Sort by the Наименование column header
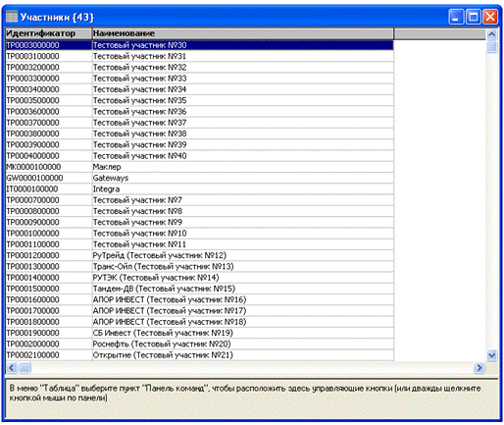 coord(243,33)
